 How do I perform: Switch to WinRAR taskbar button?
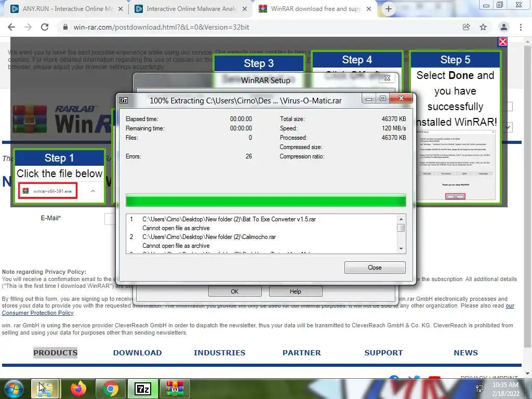click(x=175, y=389)
